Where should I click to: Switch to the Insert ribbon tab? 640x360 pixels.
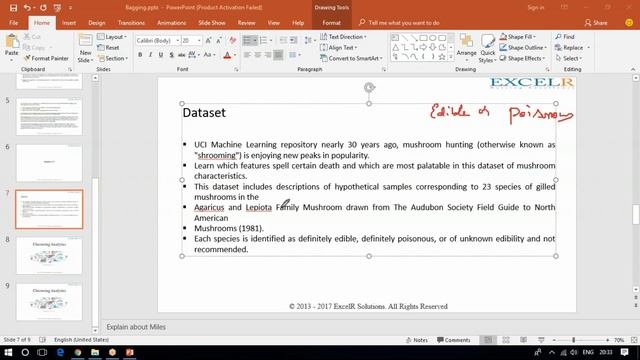69,23
